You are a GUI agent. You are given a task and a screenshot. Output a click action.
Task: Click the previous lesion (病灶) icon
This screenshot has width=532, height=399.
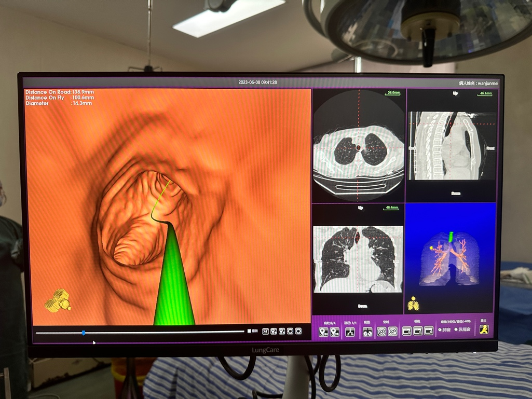coord(323,332)
